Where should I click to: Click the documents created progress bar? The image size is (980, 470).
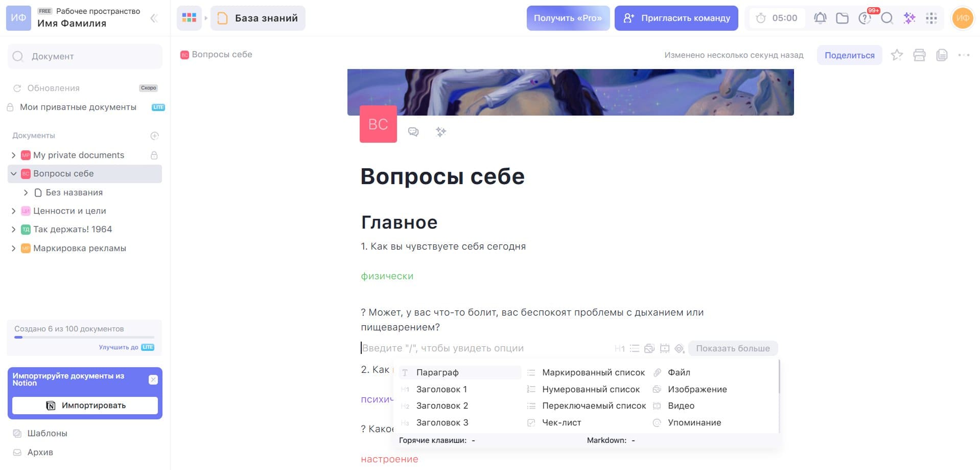[84, 337]
